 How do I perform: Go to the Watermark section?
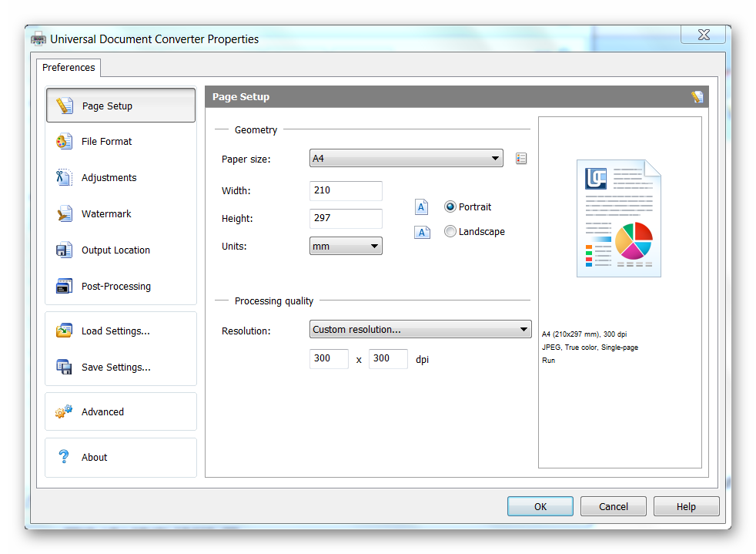tap(121, 213)
